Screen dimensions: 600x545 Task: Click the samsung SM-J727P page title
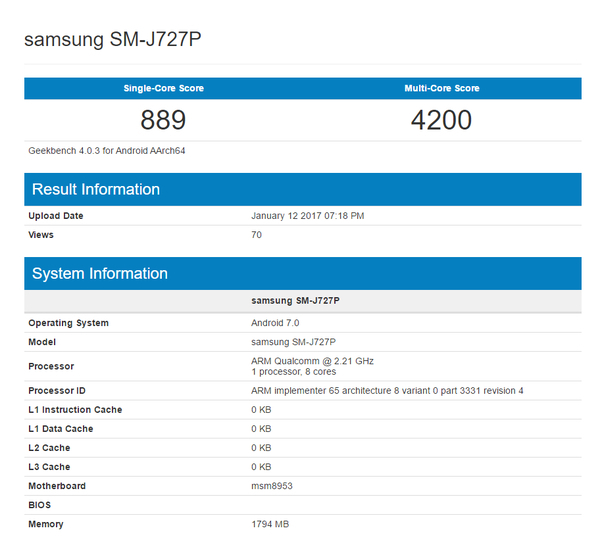(x=117, y=40)
